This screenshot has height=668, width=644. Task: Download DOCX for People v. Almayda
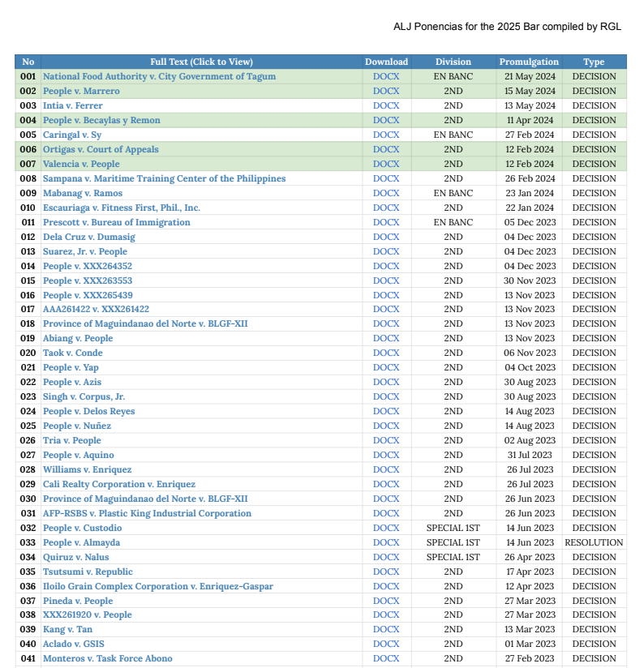pos(386,543)
